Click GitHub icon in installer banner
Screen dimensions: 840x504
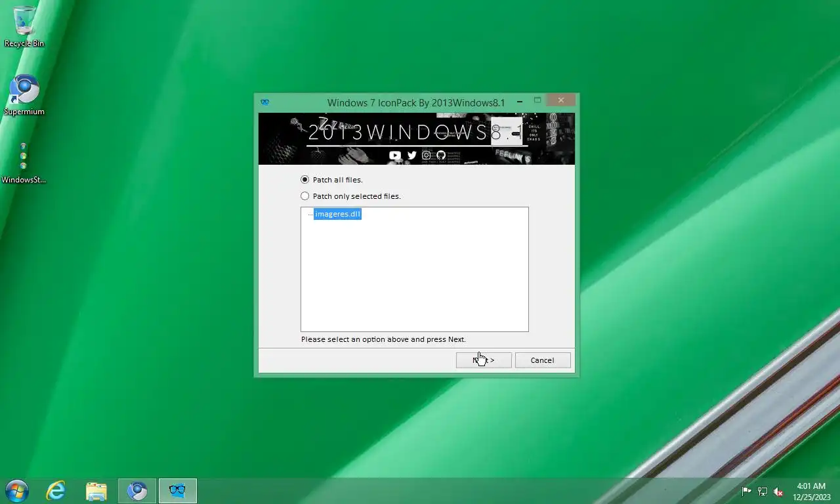coord(441,156)
